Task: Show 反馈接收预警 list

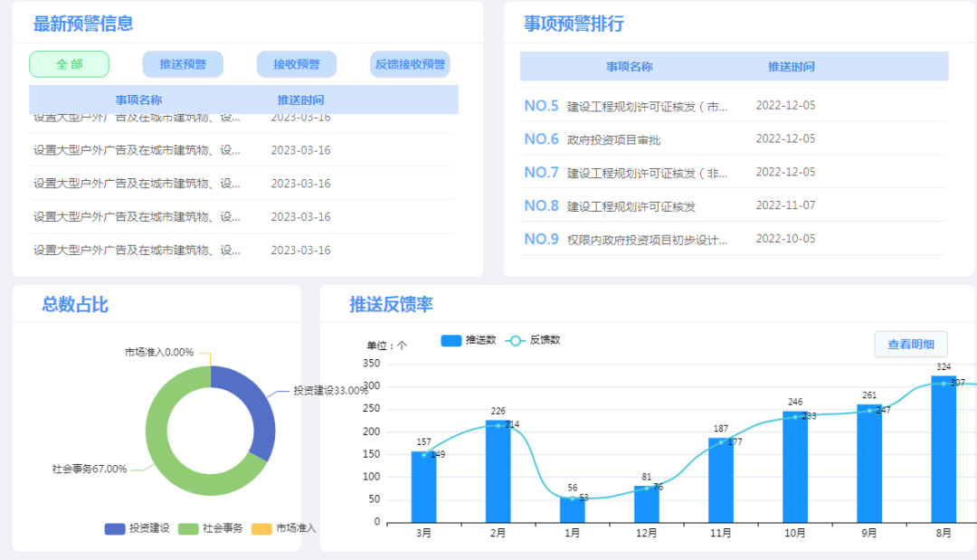Action: [x=410, y=64]
